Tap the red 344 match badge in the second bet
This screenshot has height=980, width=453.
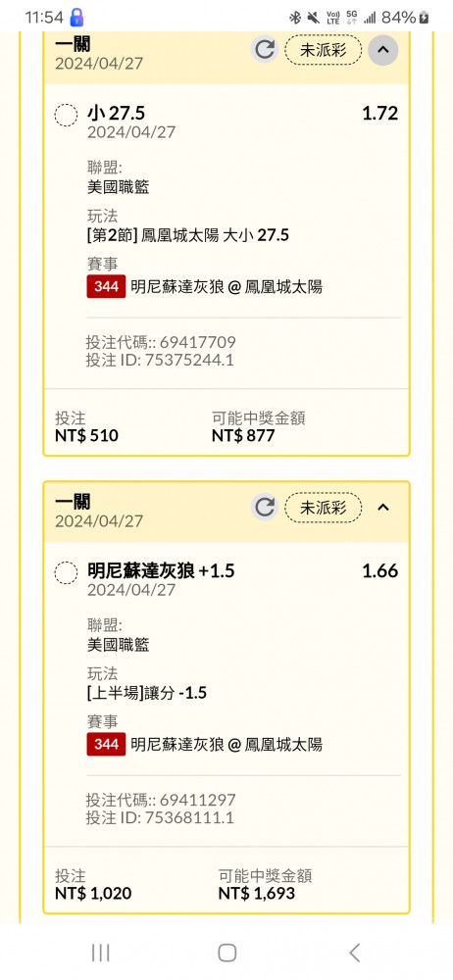(106, 745)
